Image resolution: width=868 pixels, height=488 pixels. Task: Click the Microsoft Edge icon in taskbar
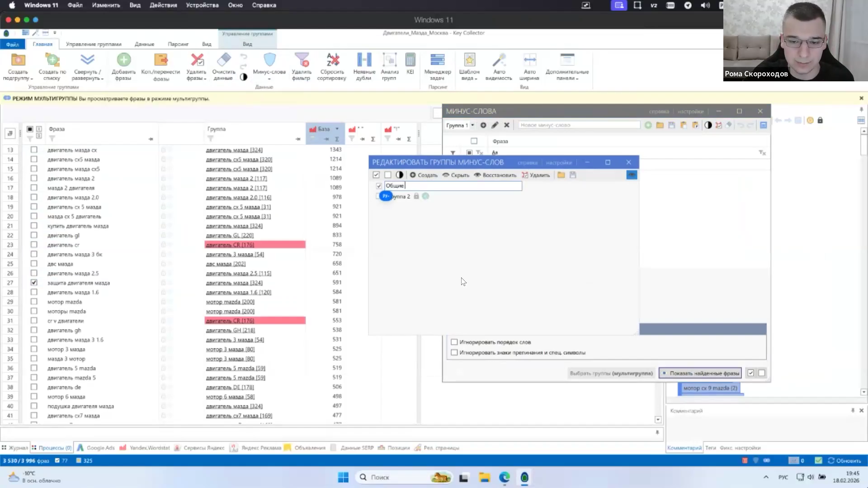pyautogui.click(x=505, y=477)
